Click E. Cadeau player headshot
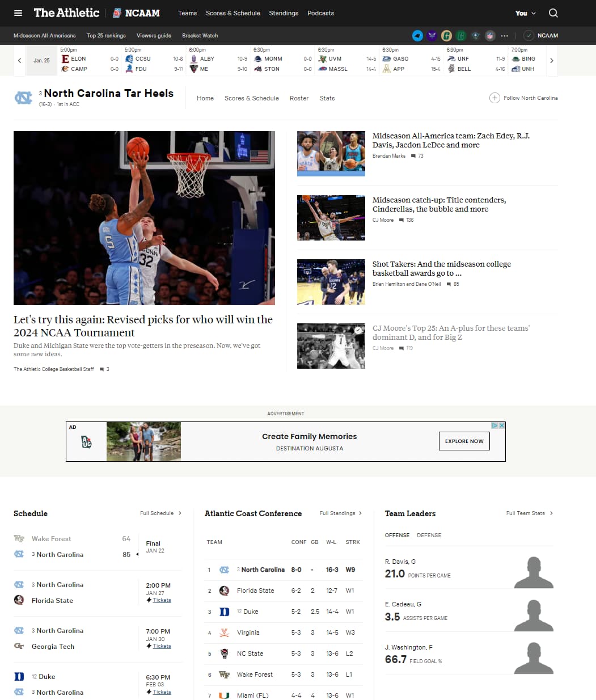Screen dimensions: 596x700 (534, 615)
